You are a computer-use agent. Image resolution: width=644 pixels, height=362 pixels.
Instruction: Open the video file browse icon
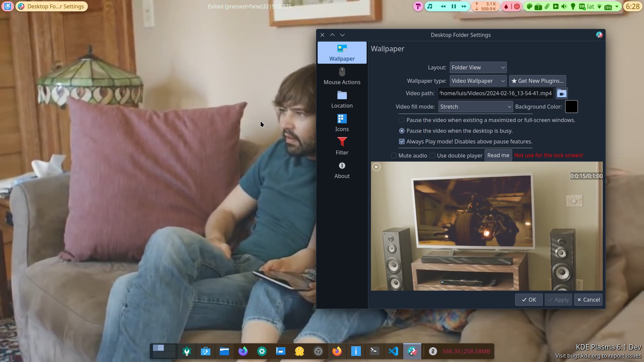pos(561,94)
